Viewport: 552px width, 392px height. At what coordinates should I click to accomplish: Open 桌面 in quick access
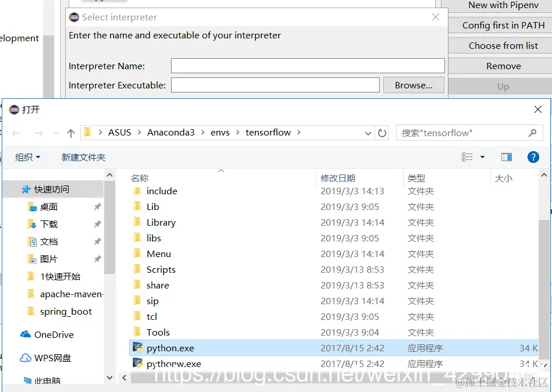click(x=49, y=207)
